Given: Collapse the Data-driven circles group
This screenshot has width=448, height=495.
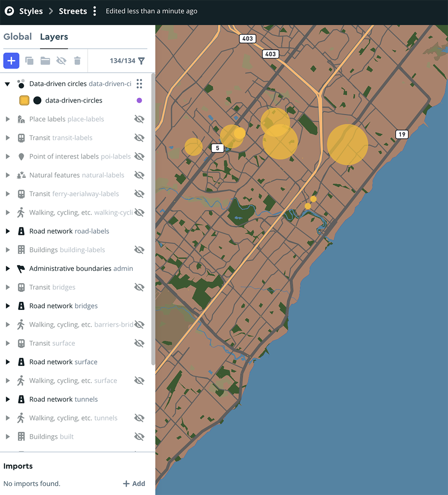Looking at the screenshot, I should click(7, 84).
